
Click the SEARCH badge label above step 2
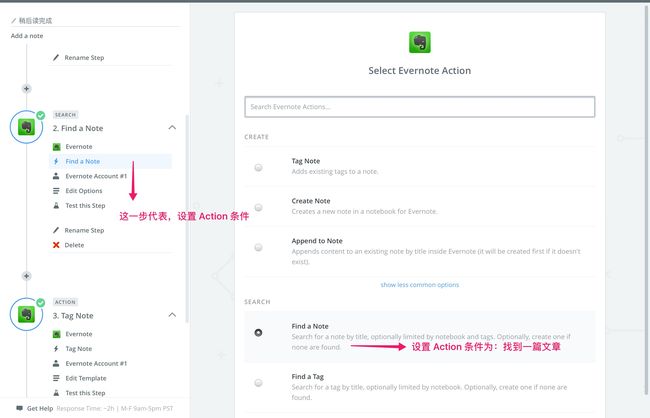pos(65,115)
